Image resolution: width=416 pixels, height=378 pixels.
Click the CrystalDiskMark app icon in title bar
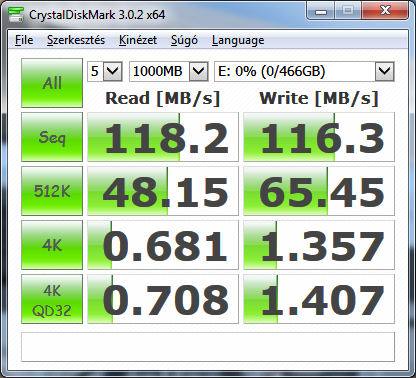tap(16, 14)
